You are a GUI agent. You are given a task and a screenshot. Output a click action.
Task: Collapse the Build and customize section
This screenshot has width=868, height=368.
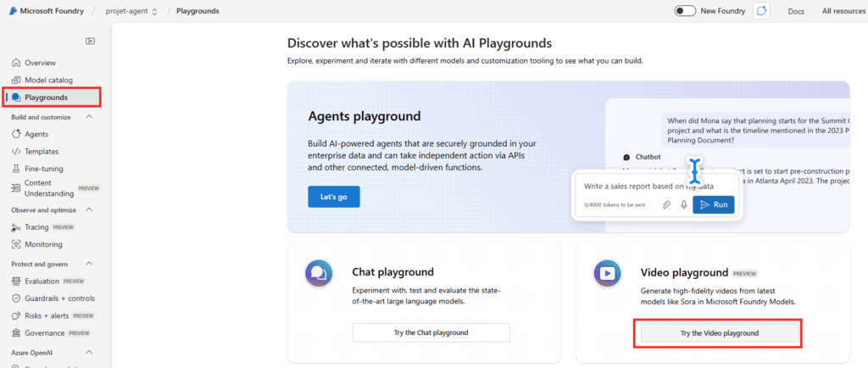[90, 117]
